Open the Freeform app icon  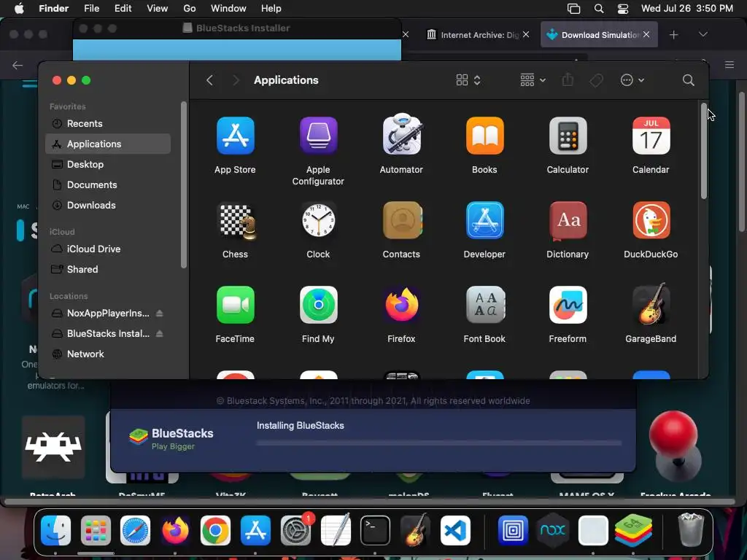(568, 306)
